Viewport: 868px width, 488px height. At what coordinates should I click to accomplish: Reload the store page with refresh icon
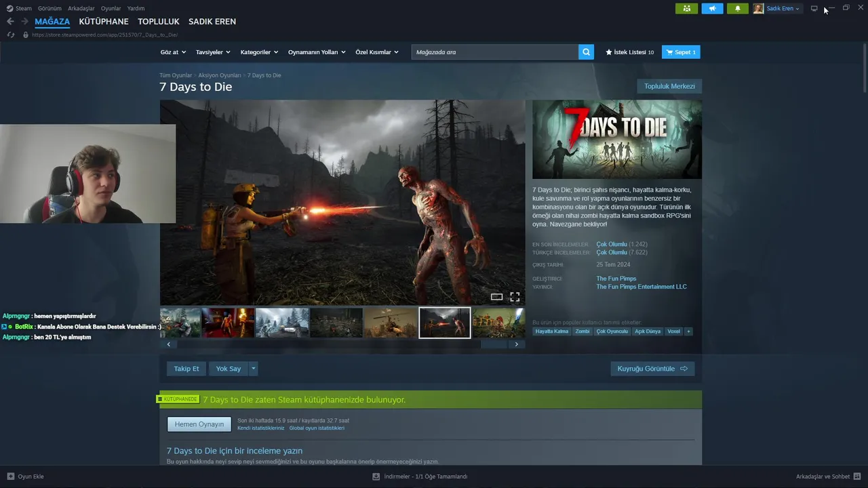[11, 35]
